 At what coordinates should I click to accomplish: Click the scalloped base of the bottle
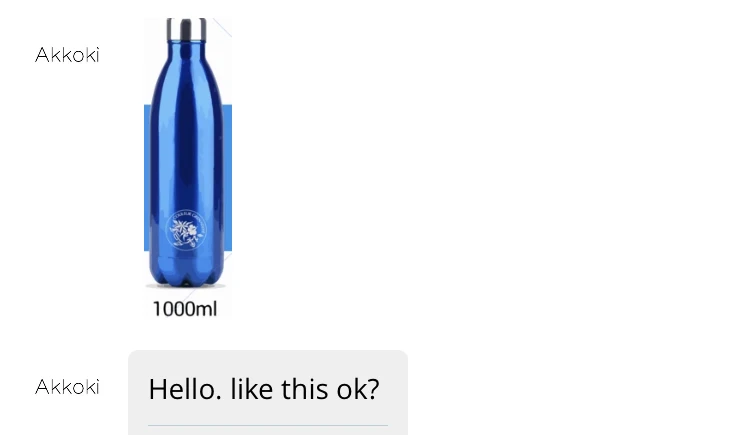[187, 276]
